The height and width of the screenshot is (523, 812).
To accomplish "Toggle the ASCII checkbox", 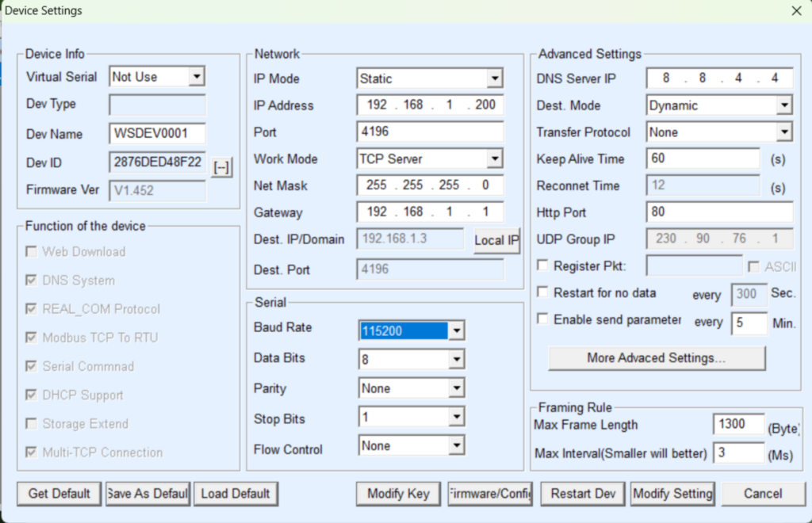I will pyautogui.click(x=753, y=266).
